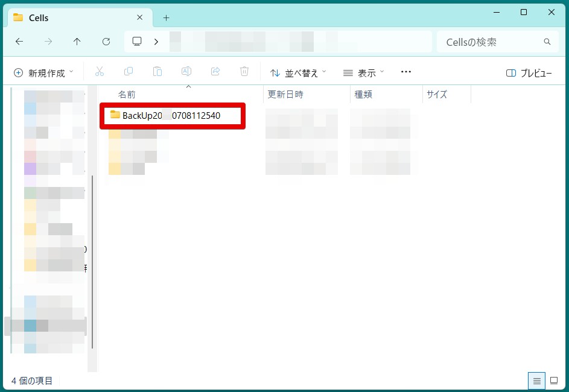Click the PC monitor icon in address bar
The height and width of the screenshot is (392, 569).
click(x=137, y=42)
